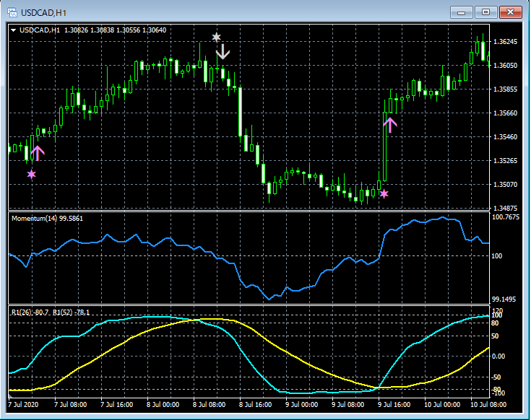
Task: Expand the triangle beside USDCAD,H1 chart label
Action: pyautogui.click(x=14, y=30)
